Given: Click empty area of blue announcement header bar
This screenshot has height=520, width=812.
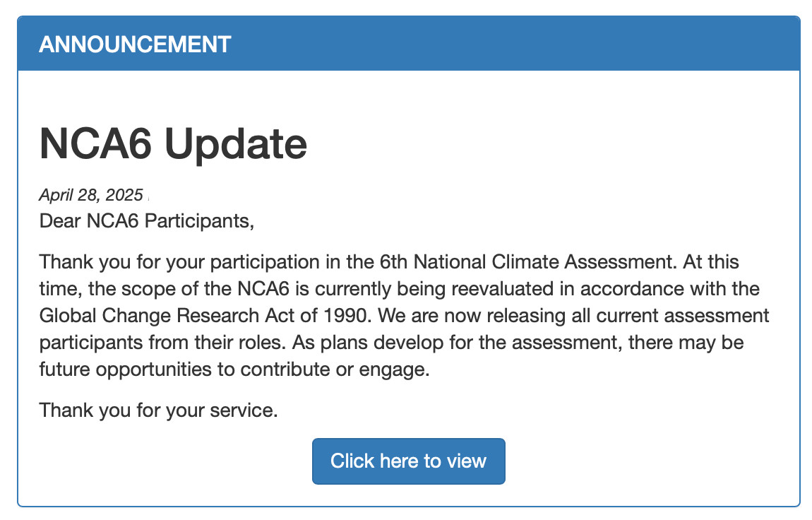Looking at the screenshot, I should [x=518, y=45].
